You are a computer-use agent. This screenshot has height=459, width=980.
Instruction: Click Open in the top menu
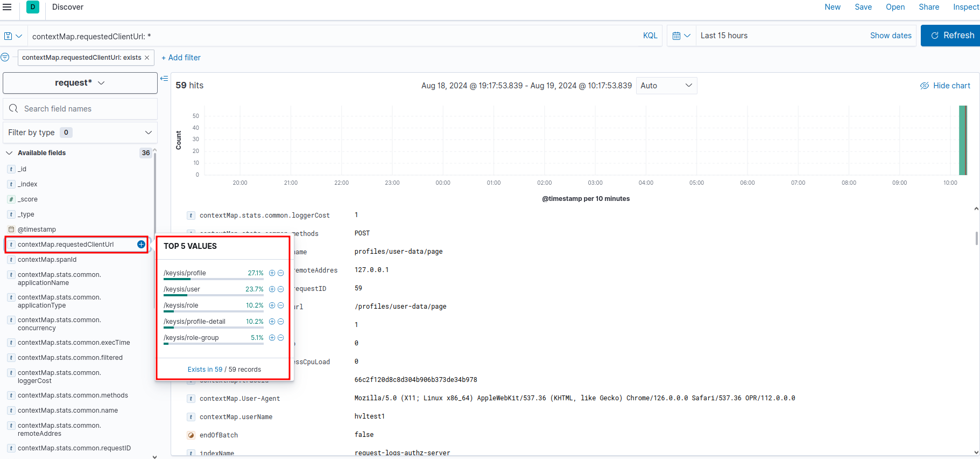click(896, 7)
